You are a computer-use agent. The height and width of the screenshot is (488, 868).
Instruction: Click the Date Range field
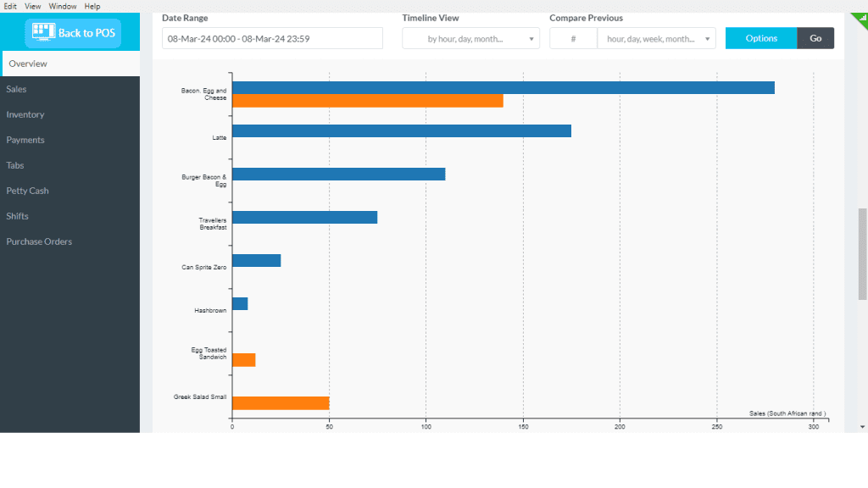coord(271,38)
